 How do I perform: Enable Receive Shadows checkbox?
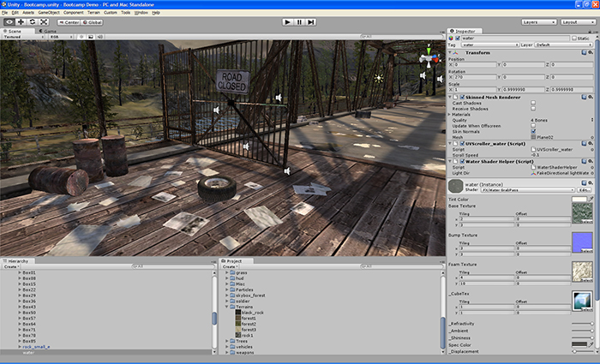(x=533, y=109)
